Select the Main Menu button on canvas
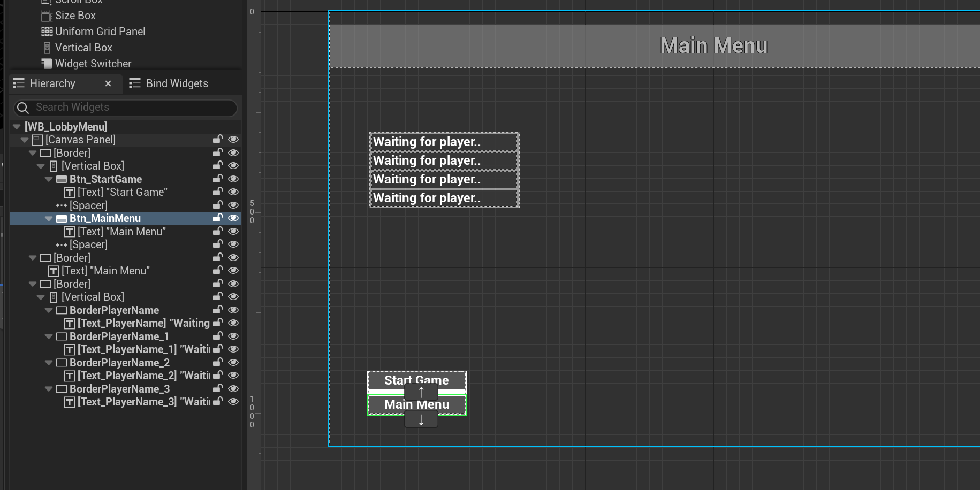 click(x=416, y=405)
